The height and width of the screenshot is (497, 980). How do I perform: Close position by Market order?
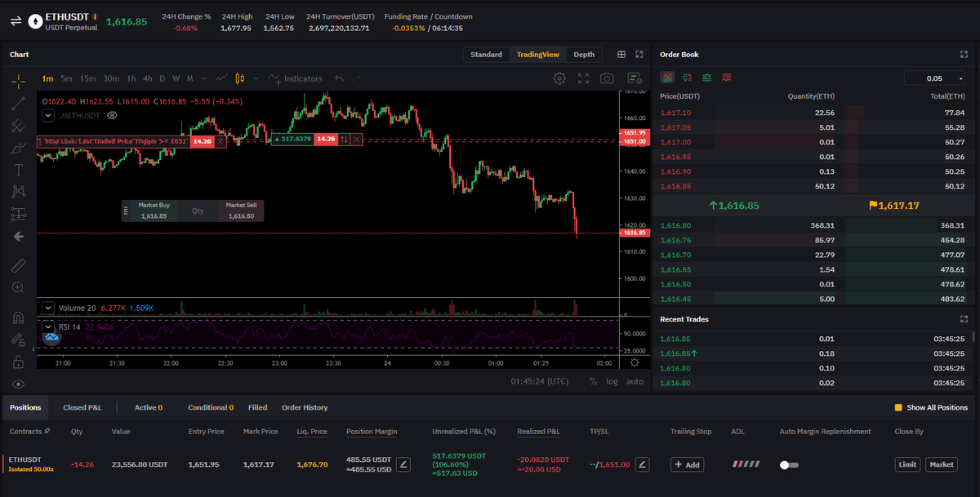point(941,464)
